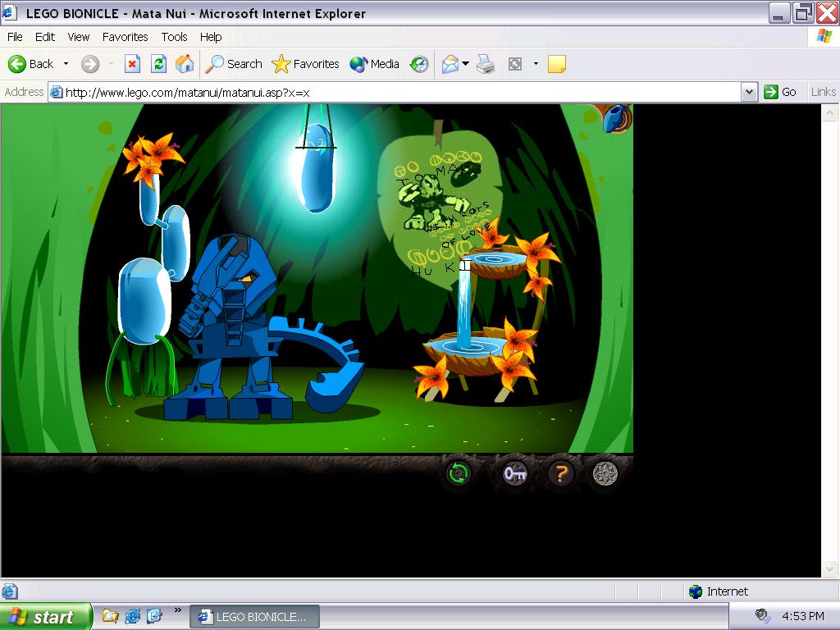840x630 pixels.
Task: Click the blue shell icon in top corner
Action: (615, 118)
